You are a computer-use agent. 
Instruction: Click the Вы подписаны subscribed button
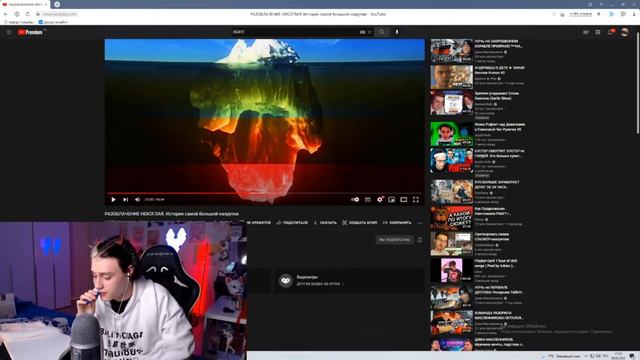(394, 240)
